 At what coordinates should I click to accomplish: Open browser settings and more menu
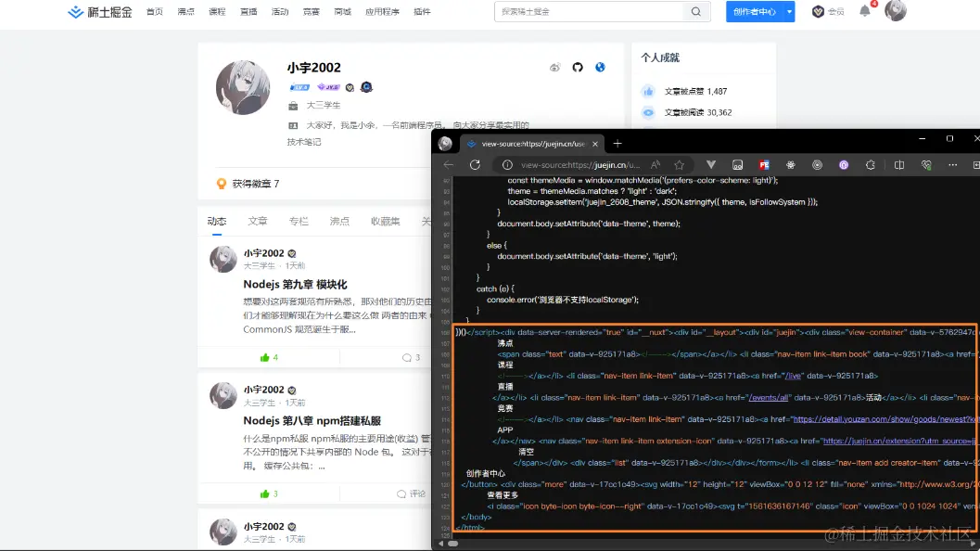pyautogui.click(x=952, y=165)
